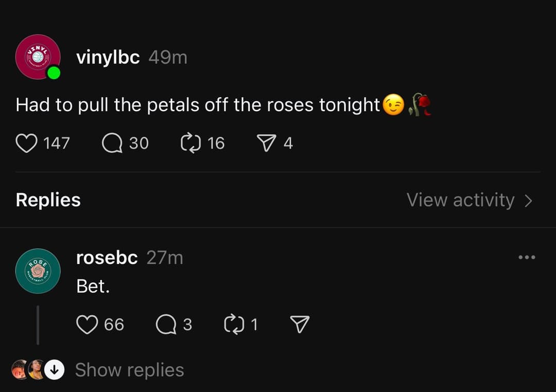The image size is (556, 392).
Task: Open comments on vinylbc post
Action: [x=111, y=143]
